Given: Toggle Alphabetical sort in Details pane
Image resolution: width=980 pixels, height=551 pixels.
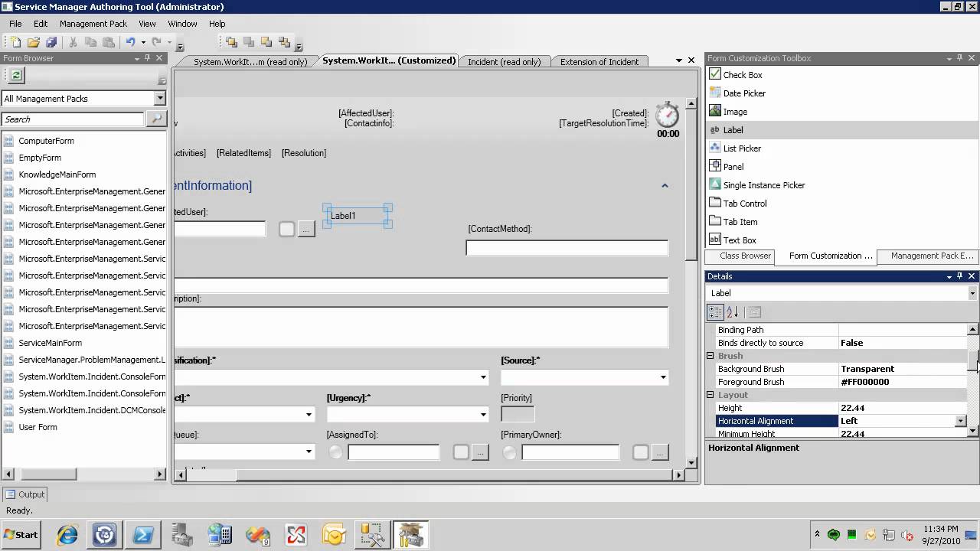Looking at the screenshot, I should (732, 312).
